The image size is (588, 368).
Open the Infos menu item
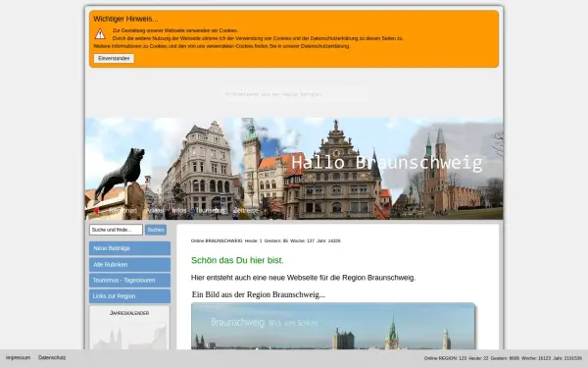coord(179,211)
